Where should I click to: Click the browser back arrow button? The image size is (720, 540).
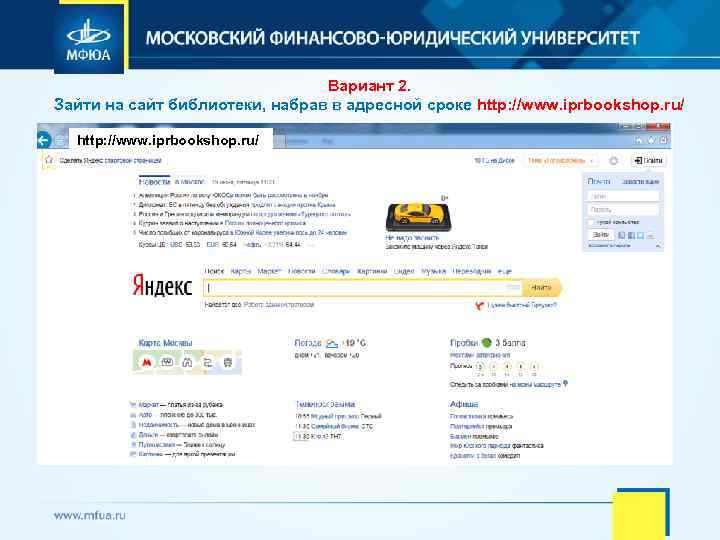(44, 140)
